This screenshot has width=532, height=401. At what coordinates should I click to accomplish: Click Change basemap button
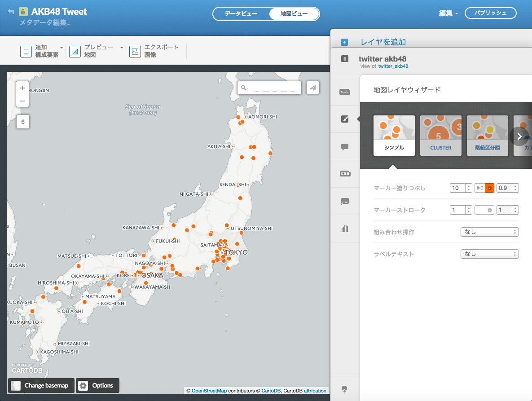(x=41, y=386)
